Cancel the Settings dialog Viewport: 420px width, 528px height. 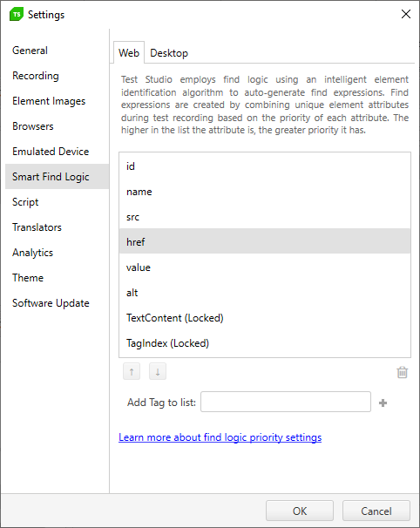376,511
